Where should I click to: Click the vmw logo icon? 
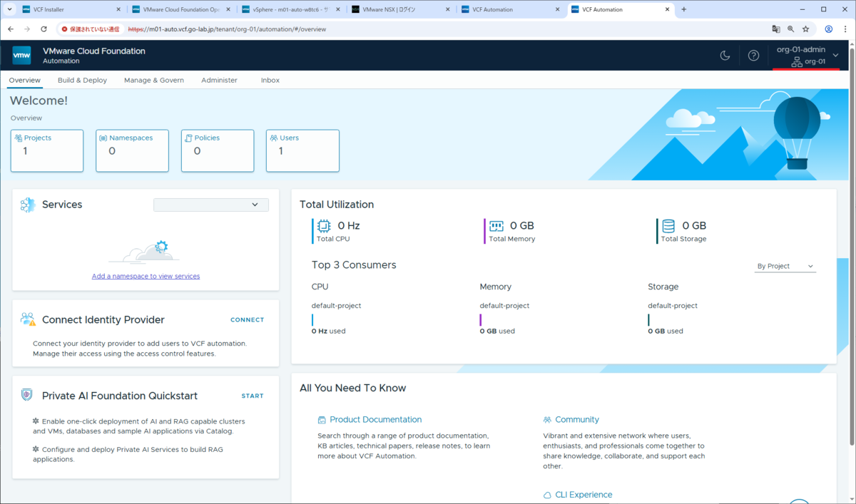point(21,56)
